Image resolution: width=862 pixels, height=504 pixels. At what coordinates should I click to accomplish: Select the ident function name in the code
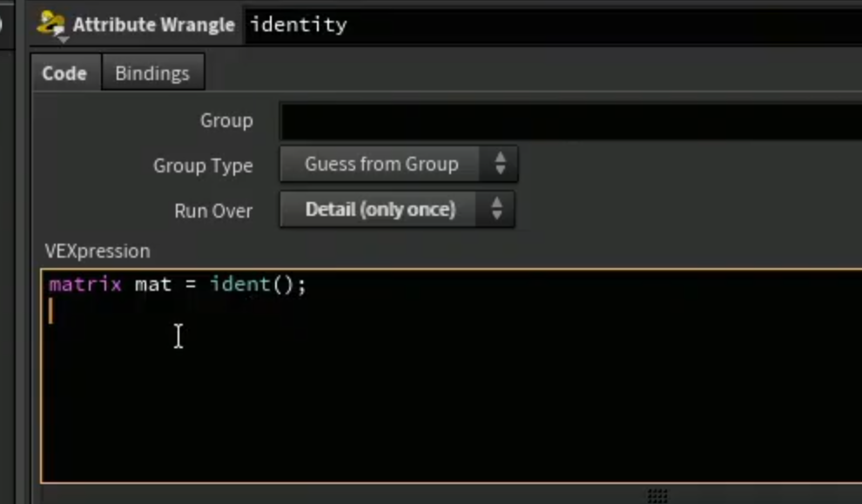[x=240, y=285]
